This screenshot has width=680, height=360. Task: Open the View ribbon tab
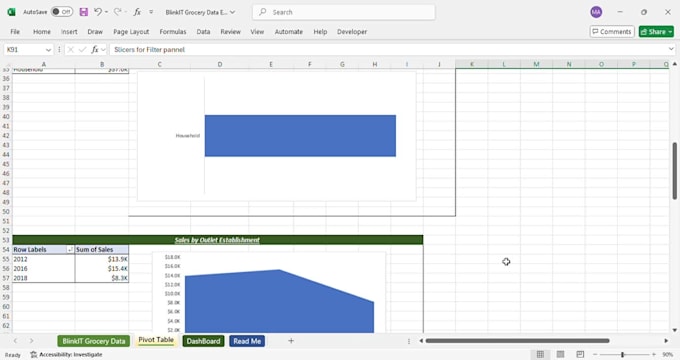pyautogui.click(x=257, y=32)
